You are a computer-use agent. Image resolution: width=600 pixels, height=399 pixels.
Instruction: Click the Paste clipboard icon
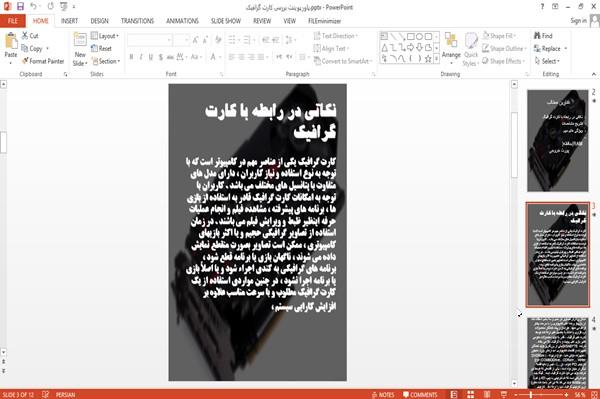point(11,41)
